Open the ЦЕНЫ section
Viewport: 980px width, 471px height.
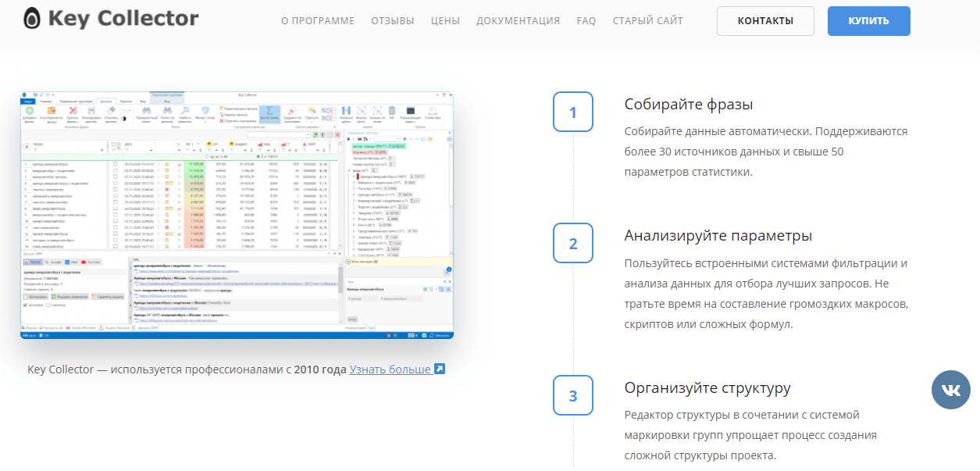click(x=445, y=21)
